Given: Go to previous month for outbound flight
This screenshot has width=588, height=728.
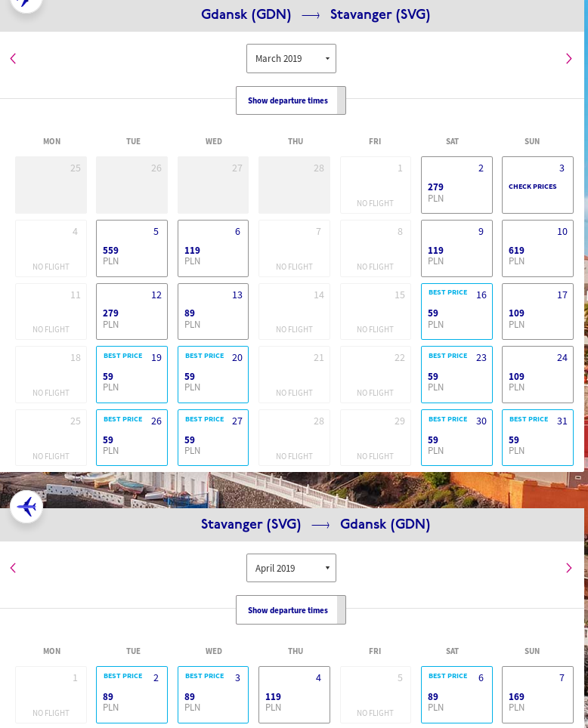Looking at the screenshot, I should click(13, 59).
